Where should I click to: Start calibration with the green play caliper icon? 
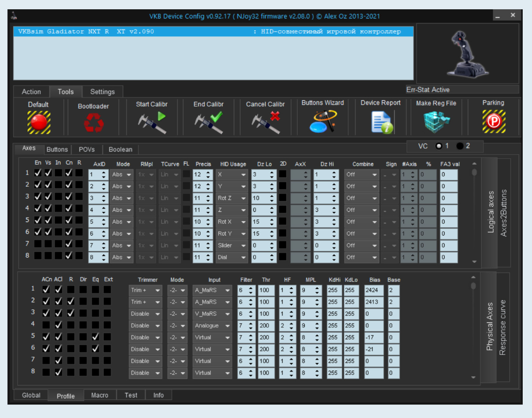[x=151, y=123]
